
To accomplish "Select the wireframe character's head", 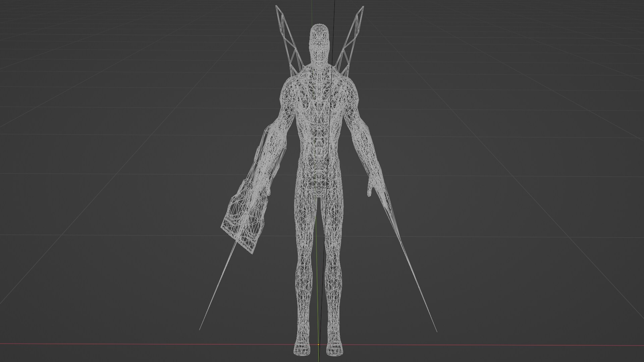I will [320, 44].
